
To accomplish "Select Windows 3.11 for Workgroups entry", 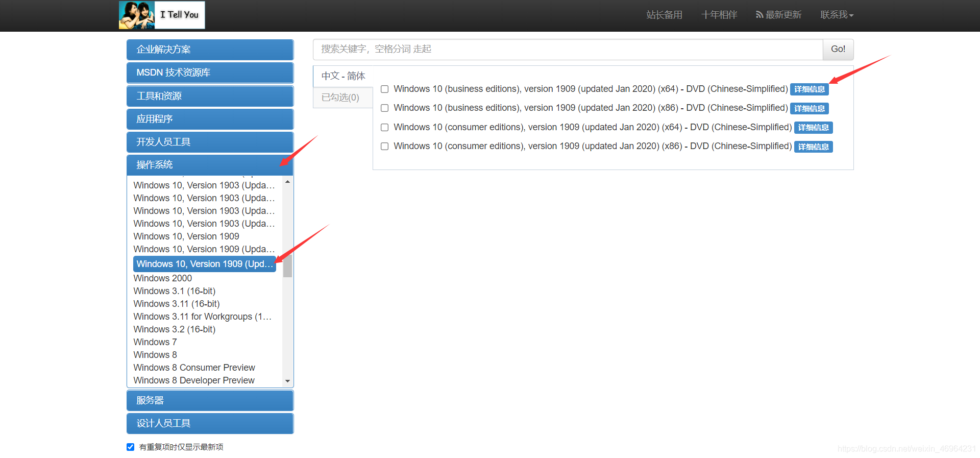I will tap(203, 317).
